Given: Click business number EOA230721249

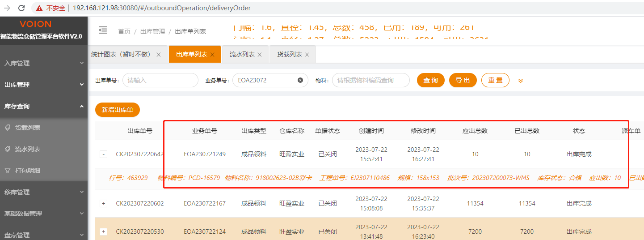Looking at the screenshot, I should (x=205, y=154).
